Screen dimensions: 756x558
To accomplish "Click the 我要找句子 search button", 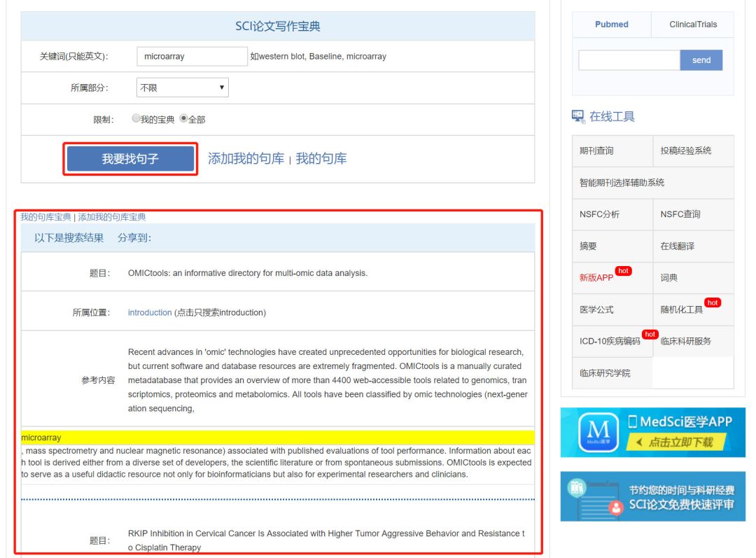I will pos(130,159).
